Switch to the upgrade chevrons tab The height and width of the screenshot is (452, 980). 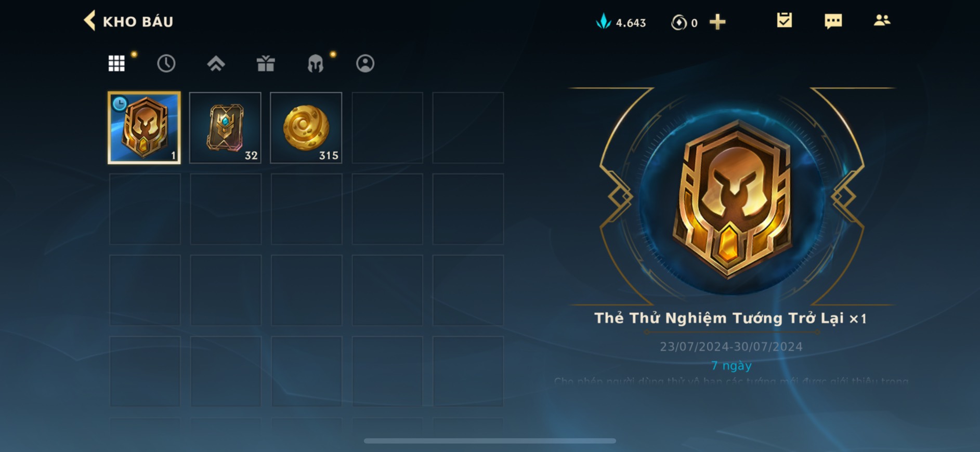point(216,63)
